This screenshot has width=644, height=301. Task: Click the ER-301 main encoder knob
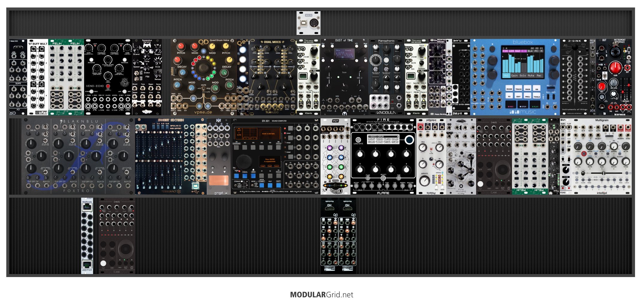(x=244, y=162)
